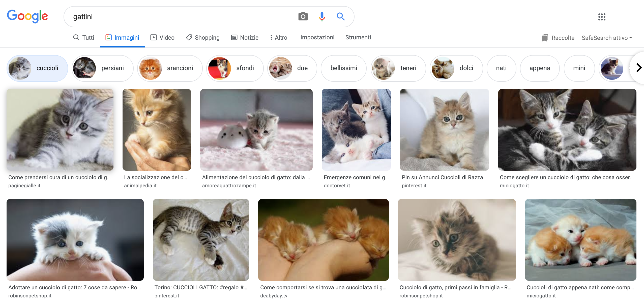Open the orange kittens in hands thumbnail
The image size is (644, 306).
click(x=323, y=240)
